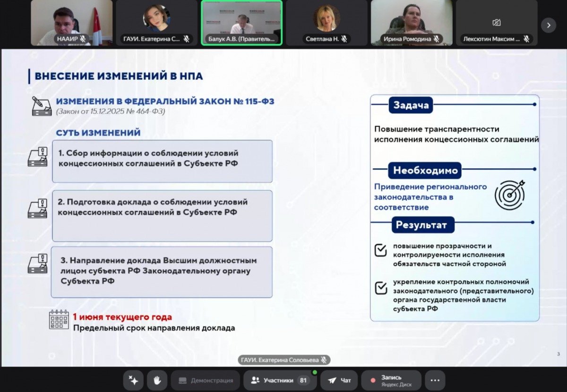Click the presenter label ГАУИ Екатерина Соловьева

pyautogui.click(x=283, y=360)
